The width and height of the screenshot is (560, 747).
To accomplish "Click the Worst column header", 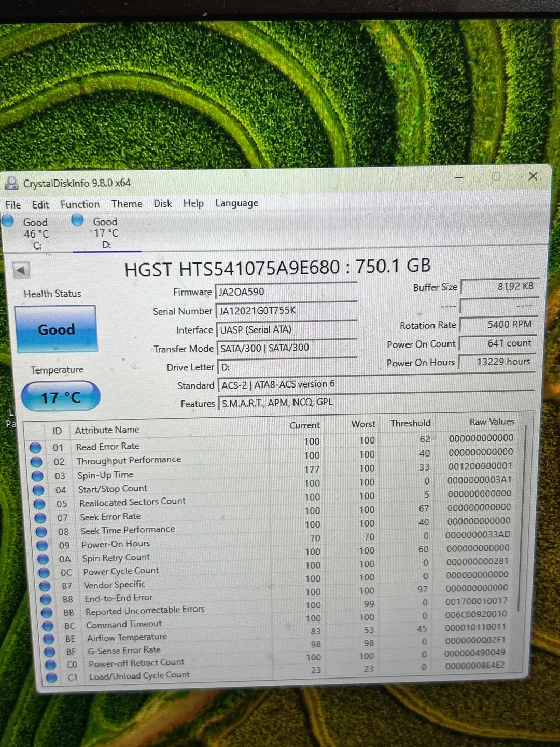I will [363, 424].
